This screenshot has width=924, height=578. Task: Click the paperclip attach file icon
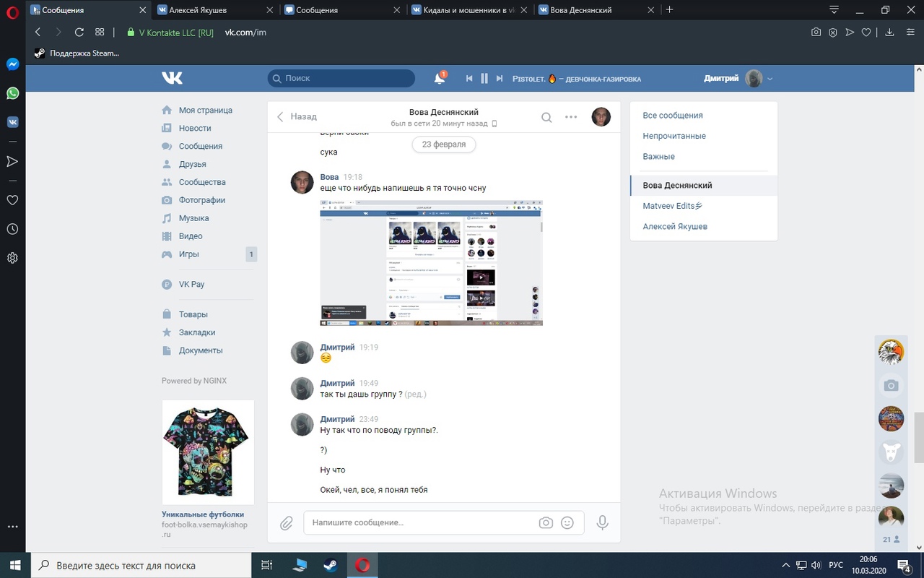click(287, 523)
